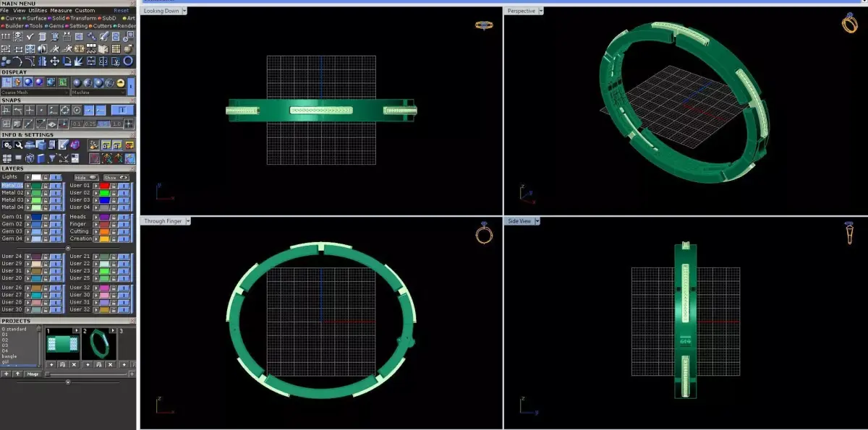Click ring icon in Side View viewport corner

[849, 233]
